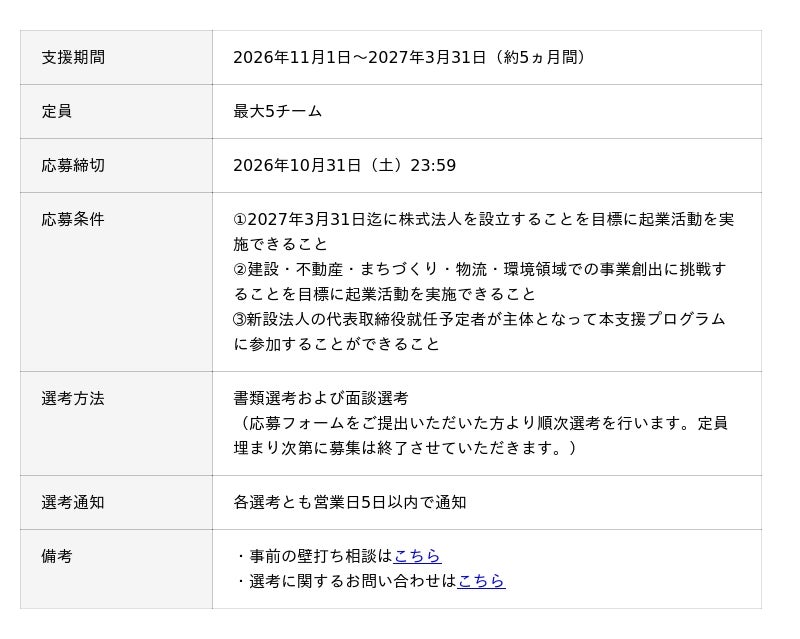Click the 各選考とも営業日5日以内で通知 text
The width and height of the screenshot is (800, 639).
click(350, 503)
